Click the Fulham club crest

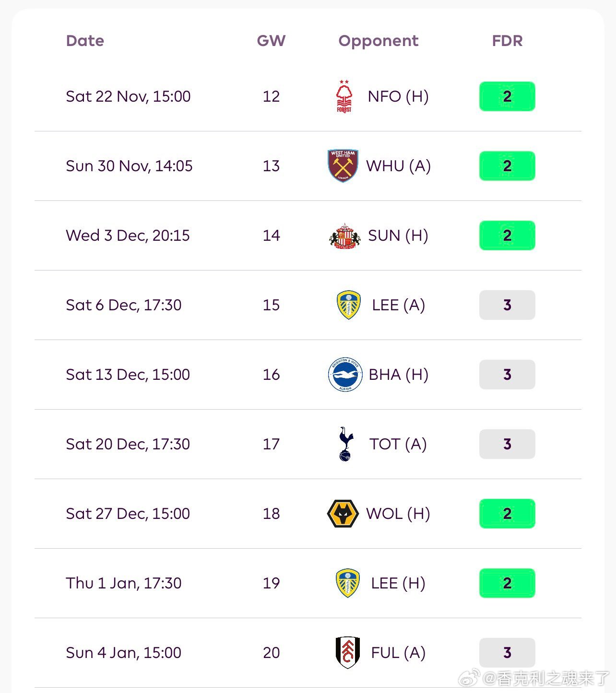[x=347, y=653]
